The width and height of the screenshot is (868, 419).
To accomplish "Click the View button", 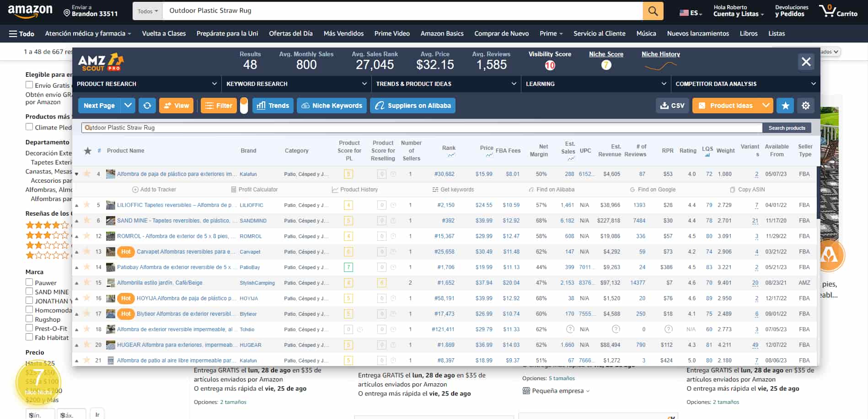I will point(176,106).
